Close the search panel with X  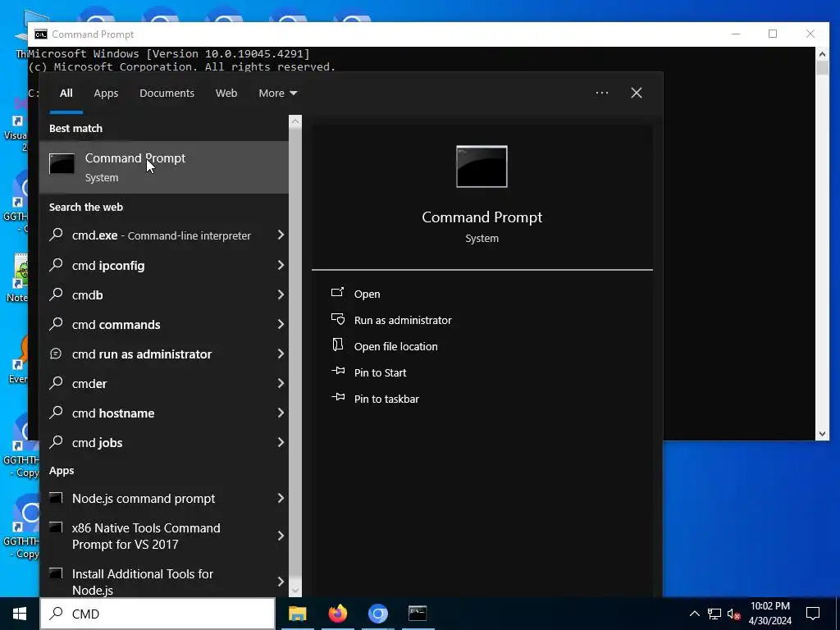point(637,94)
